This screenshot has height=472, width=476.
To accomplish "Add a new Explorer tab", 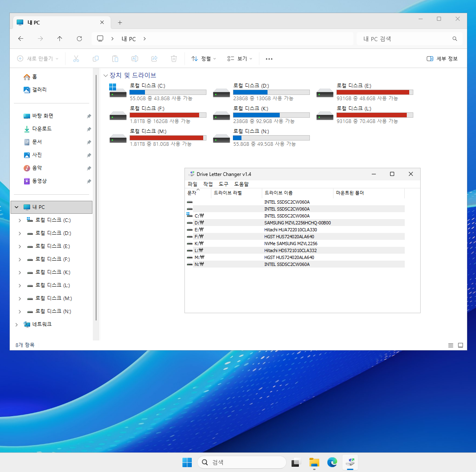I will tap(120, 22).
